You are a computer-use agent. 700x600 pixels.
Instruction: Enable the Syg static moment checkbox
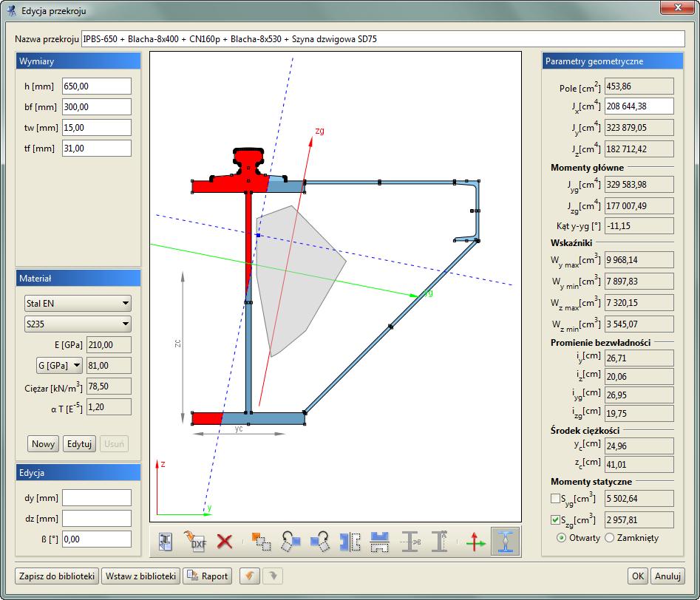point(555,498)
